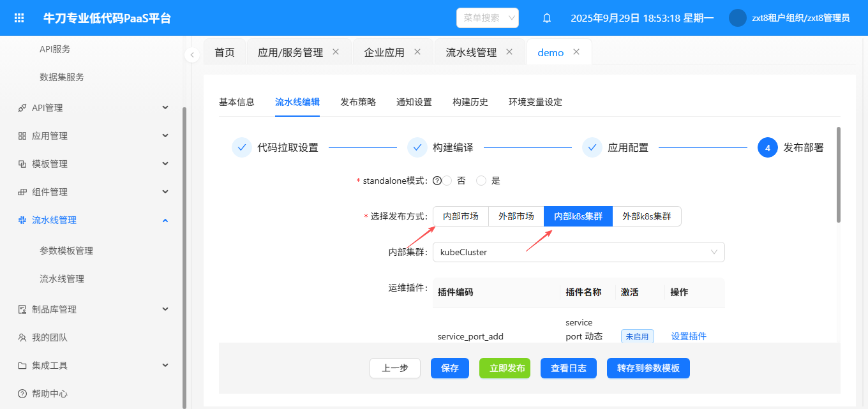Select 否 for standalone mode
This screenshot has width=868, height=409.
pyautogui.click(x=447, y=181)
